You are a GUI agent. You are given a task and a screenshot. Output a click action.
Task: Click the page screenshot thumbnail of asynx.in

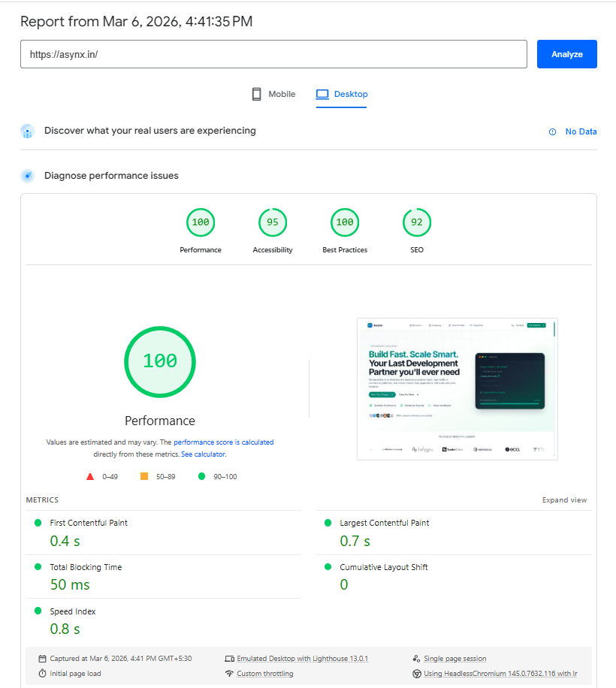[x=457, y=389]
